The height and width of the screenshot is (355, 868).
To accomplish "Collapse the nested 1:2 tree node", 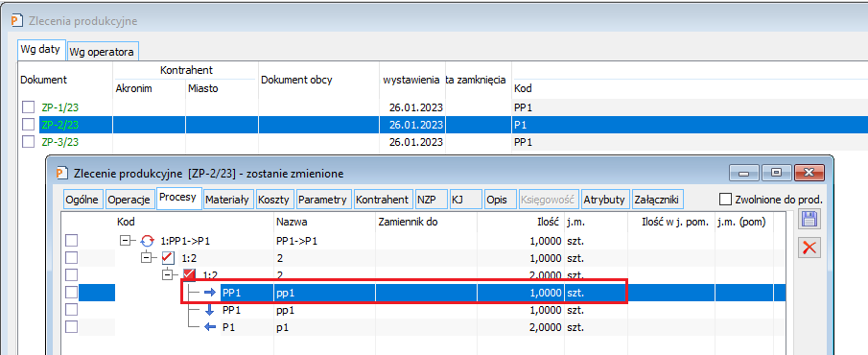I will point(167,274).
